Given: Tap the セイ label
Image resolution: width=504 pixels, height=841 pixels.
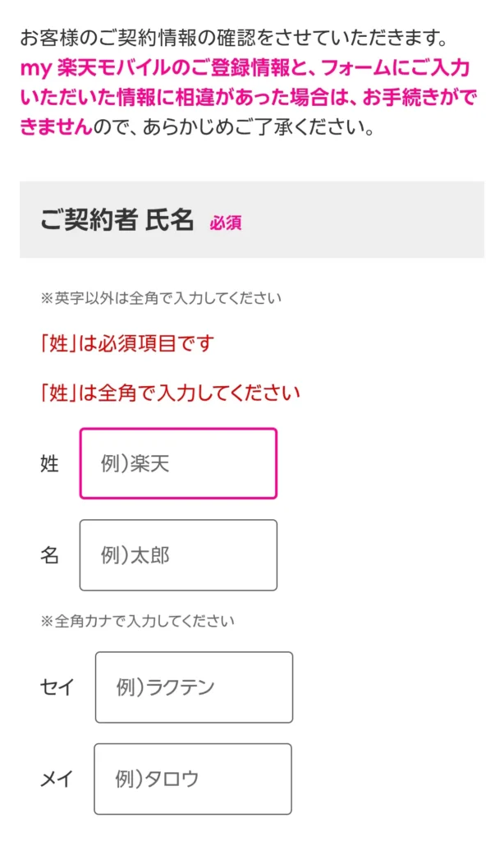Looking at the screenshot, I should coord(57,687).
